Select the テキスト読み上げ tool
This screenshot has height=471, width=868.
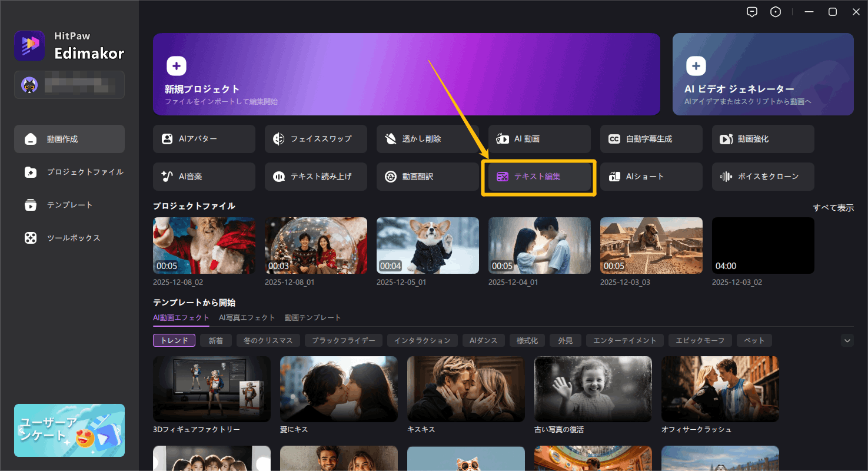click(x=315, y=177)
